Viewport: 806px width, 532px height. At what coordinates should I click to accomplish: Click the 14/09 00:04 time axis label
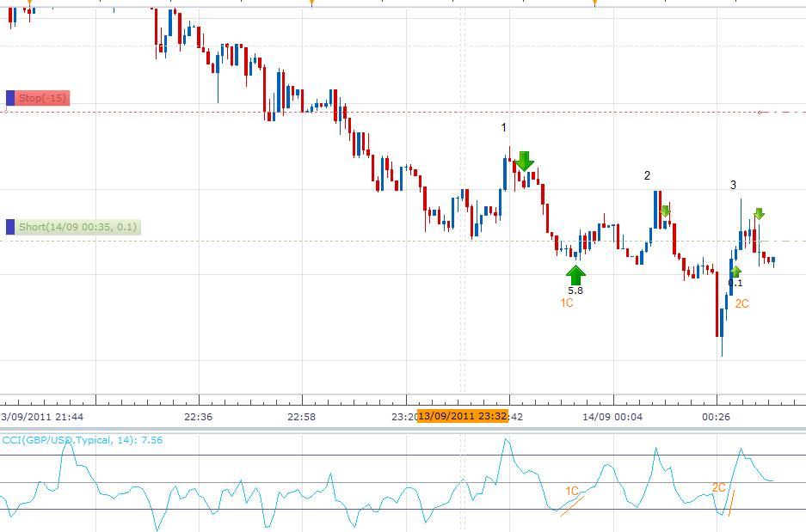pos(612,417)
